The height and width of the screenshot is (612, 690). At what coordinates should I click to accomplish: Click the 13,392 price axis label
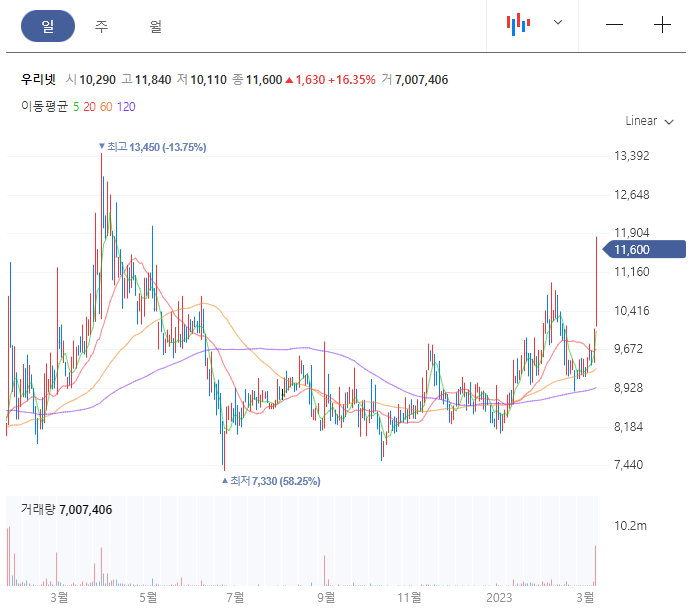click(631, 156)
